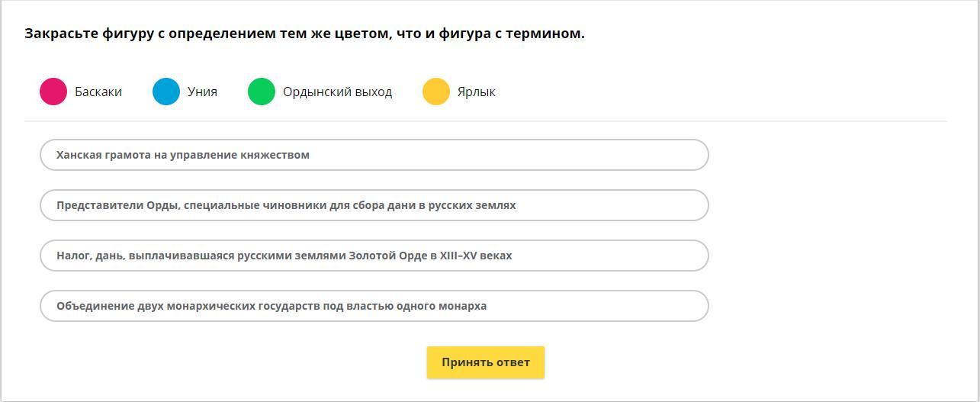Click the Ордынский выход term label

[337, 92]
